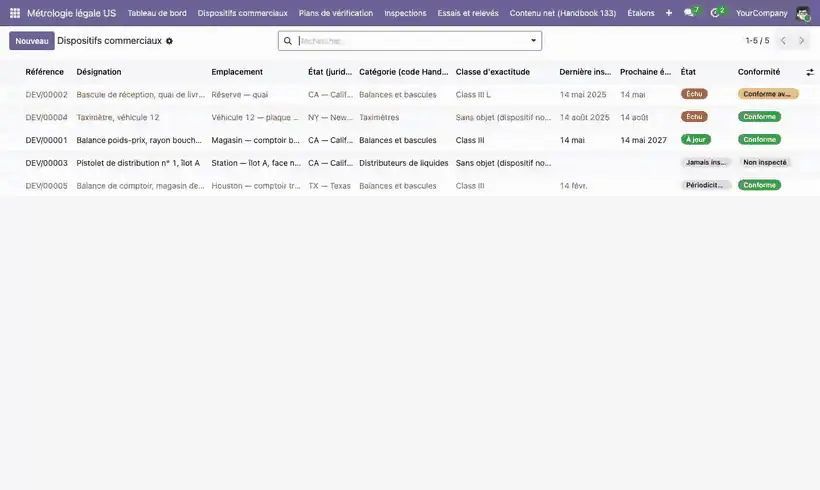Click 'Magasin — comptoir b...' location cell

(x=255, y=140)
